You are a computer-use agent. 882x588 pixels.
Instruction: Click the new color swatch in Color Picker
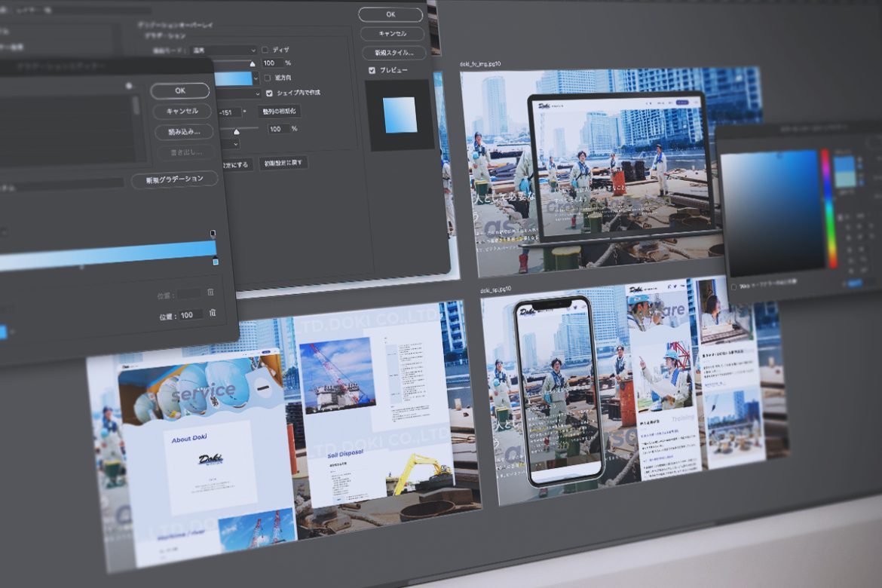click(844, 164)
